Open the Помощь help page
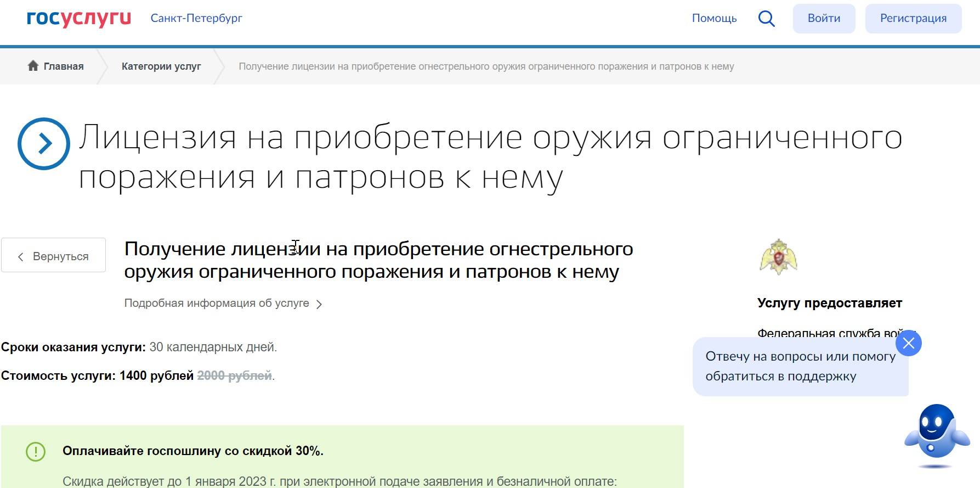This screenshot has height=488, width=980. 714,18
